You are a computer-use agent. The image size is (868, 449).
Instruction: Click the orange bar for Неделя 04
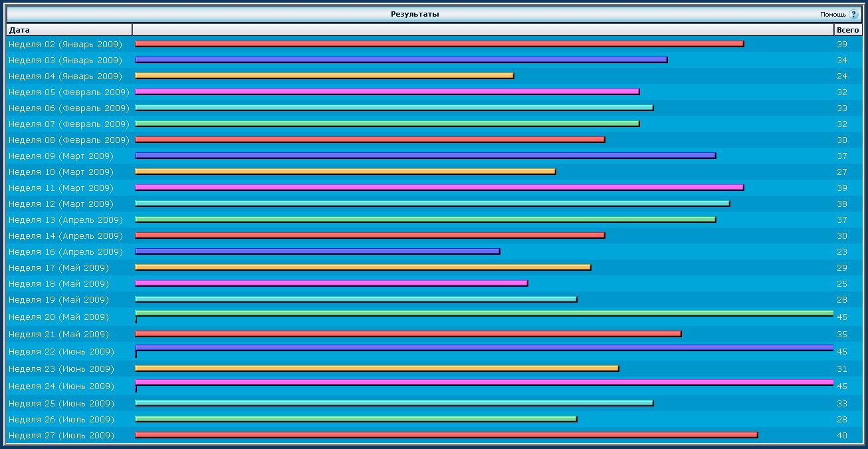pyautogui.click(x=324, y=76)
